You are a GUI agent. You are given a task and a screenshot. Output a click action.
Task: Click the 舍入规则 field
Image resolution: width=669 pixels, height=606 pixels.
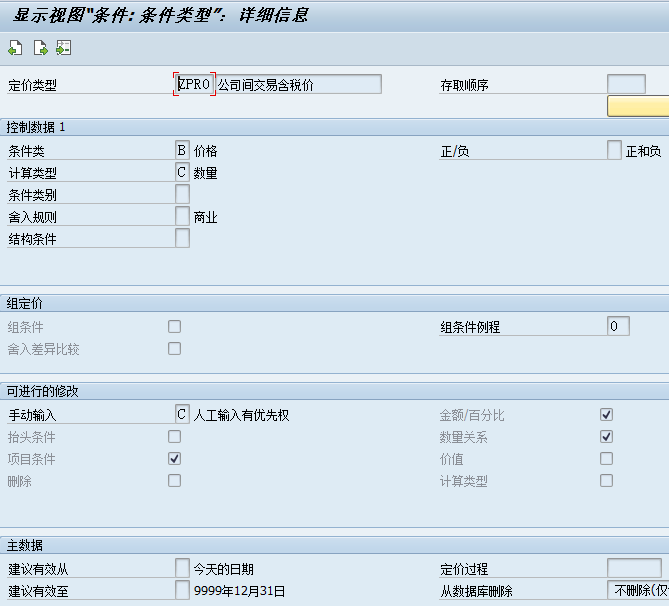point(182,216)
